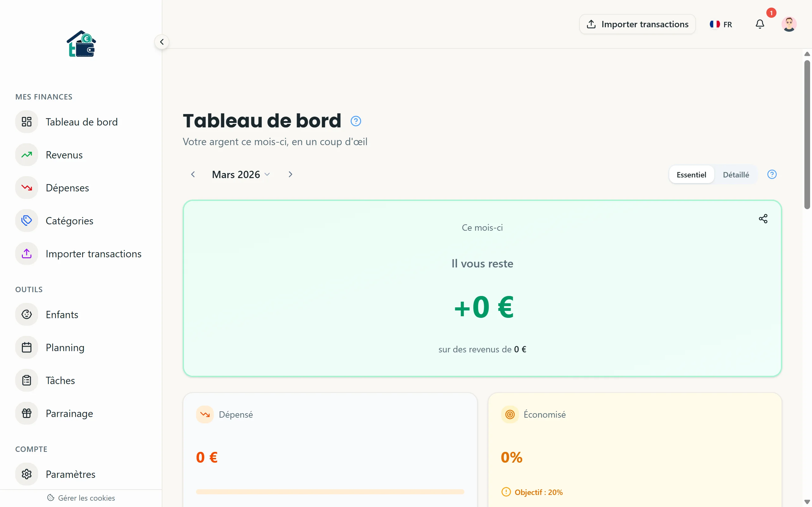This screenshot has width=812, height=507.
Task: Go to the previous month
Action: point(193,174)
